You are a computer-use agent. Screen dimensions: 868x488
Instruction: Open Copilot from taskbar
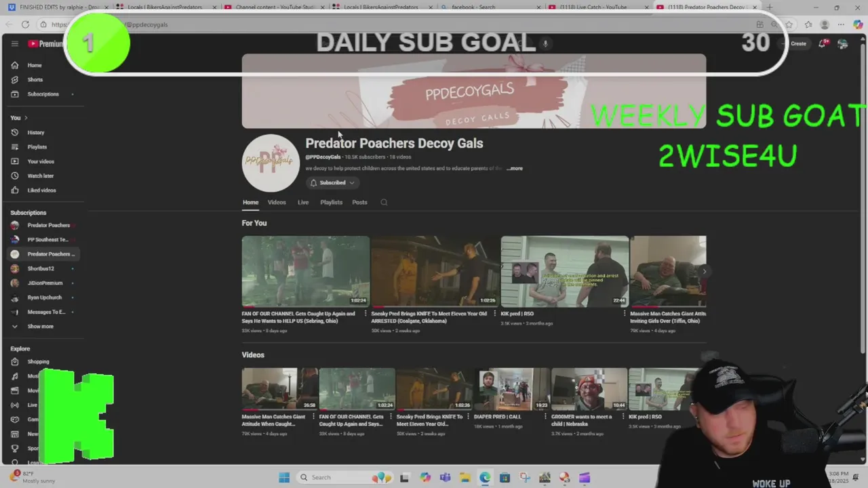425,477
